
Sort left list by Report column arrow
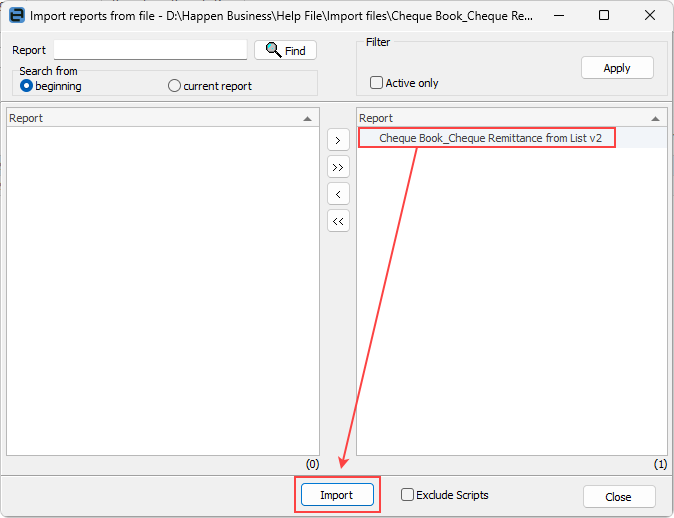(307, 119)
